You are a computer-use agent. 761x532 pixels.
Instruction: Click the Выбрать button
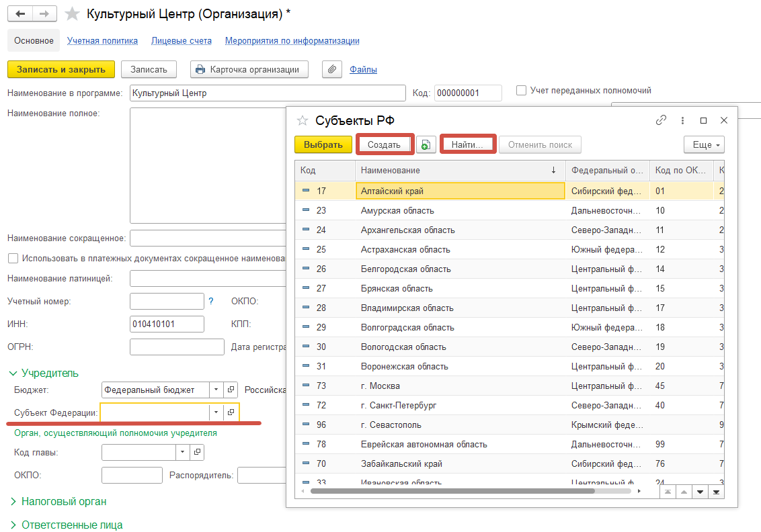323,144
